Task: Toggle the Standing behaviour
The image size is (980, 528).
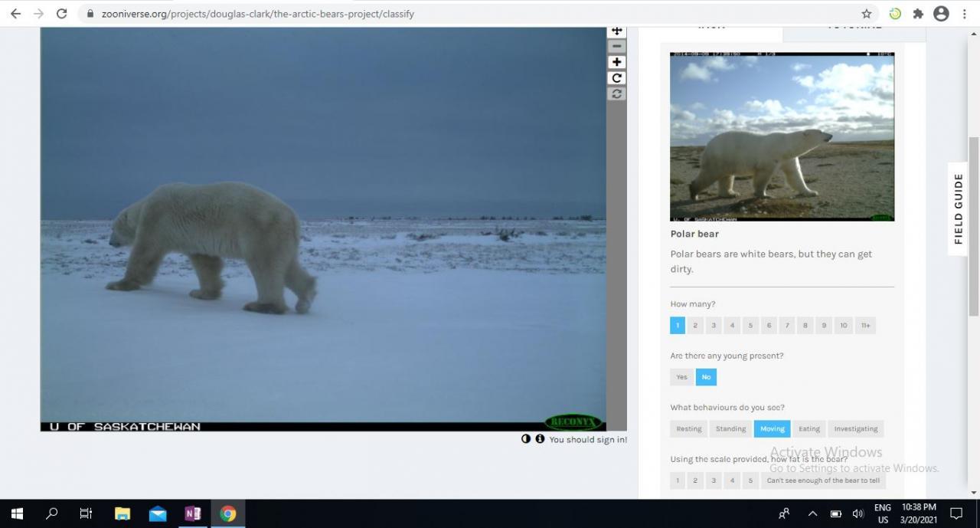Action: coord(730,429)
